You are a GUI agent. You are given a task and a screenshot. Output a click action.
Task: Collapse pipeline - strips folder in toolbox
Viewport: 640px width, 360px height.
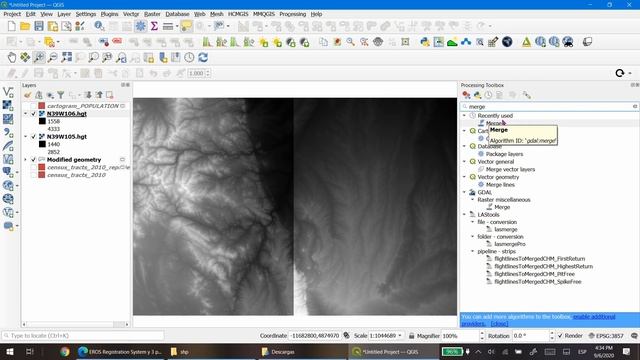(473, 251)
